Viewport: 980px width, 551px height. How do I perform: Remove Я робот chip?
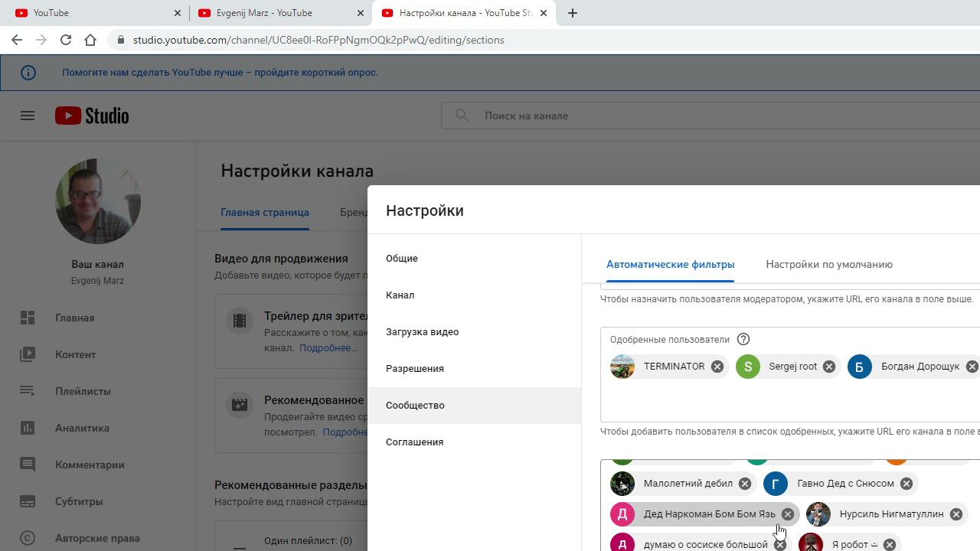(x=890, y=545)
